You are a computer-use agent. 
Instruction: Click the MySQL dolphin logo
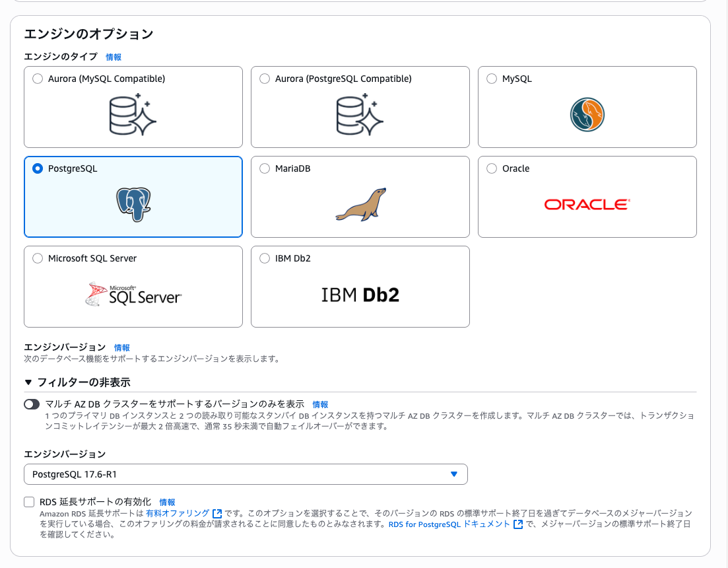[587, 115]
